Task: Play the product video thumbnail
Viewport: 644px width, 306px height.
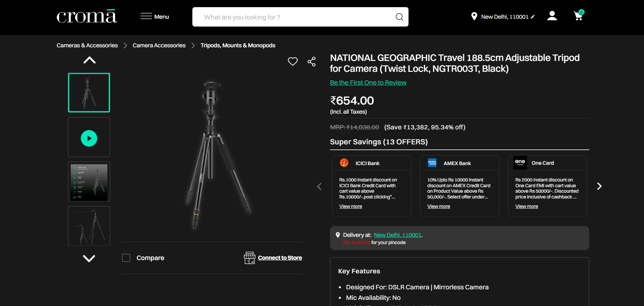Action: (89, 138)
